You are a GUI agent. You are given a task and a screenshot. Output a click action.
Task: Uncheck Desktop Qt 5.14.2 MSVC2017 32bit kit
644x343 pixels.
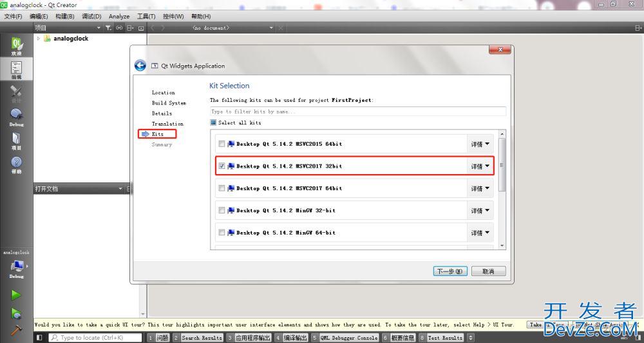(x=222, y=166)
